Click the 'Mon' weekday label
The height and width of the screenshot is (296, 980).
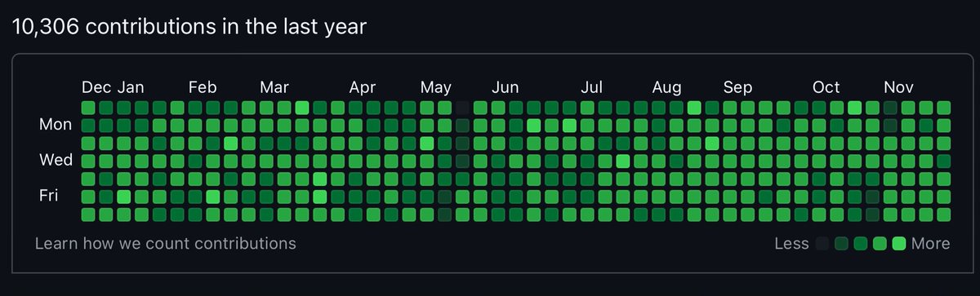pos(56,125)
